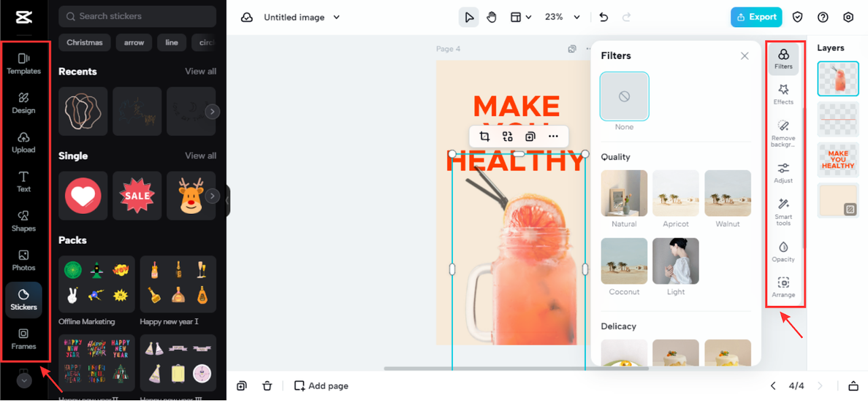This screenshot has height=403, width=868.
Task: Click the replace image icon in floating toolbar
Action: tap(507, 136)
